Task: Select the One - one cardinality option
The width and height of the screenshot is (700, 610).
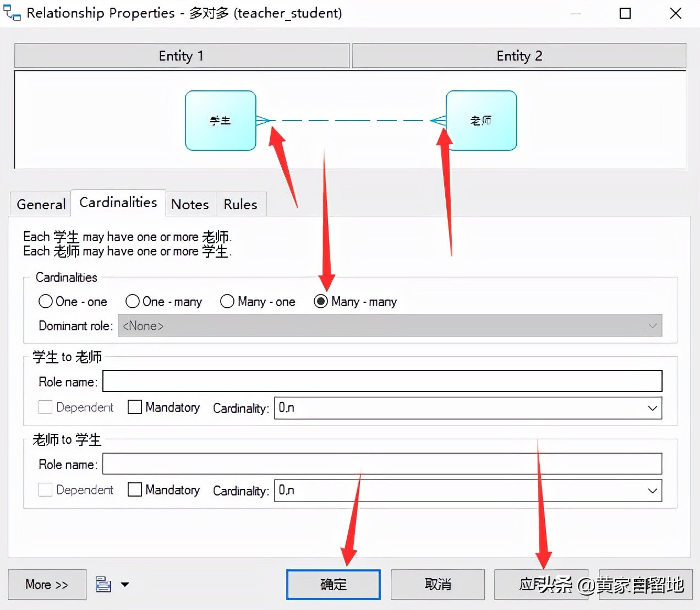Action: click(x=45, y=301)
